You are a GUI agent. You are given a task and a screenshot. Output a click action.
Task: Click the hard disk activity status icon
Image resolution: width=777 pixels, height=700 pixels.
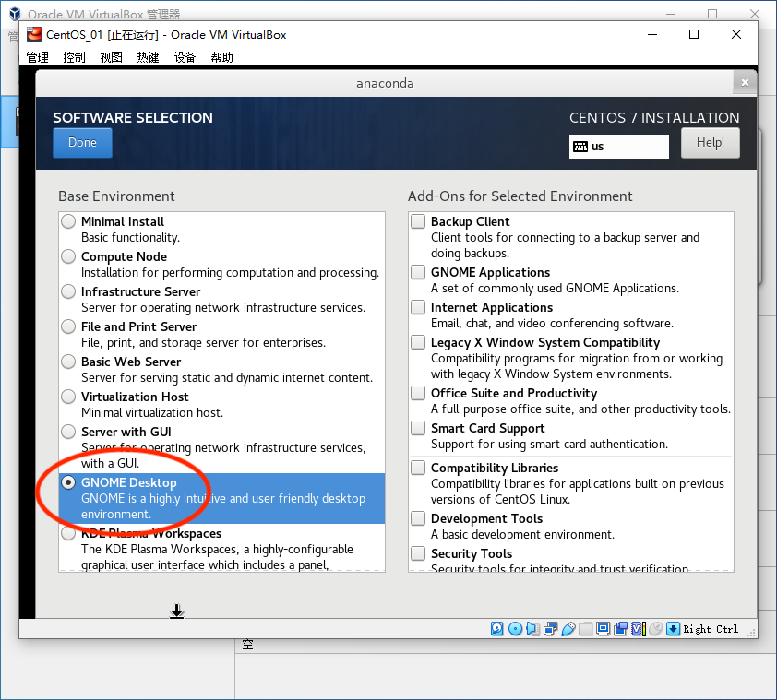[496, 629]
